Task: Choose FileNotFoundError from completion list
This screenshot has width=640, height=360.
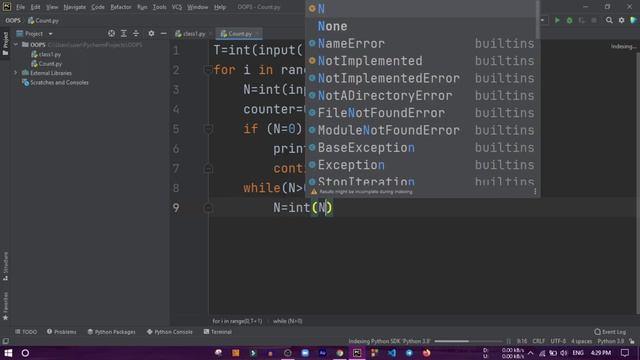Action: click(422, 113)
